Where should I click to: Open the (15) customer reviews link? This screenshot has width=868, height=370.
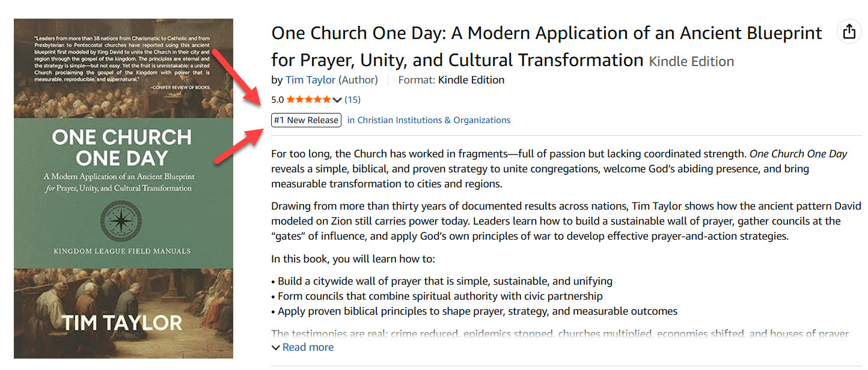click(x=353, y=100)
